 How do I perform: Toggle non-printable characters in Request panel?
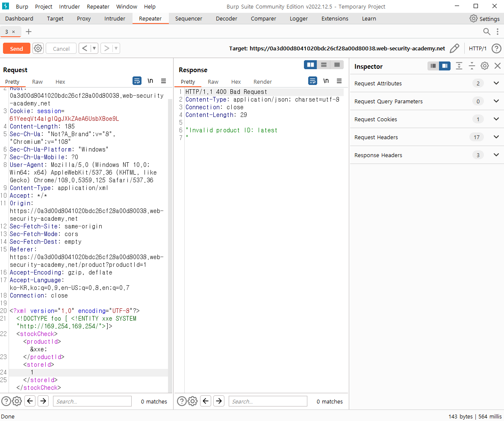150,81
